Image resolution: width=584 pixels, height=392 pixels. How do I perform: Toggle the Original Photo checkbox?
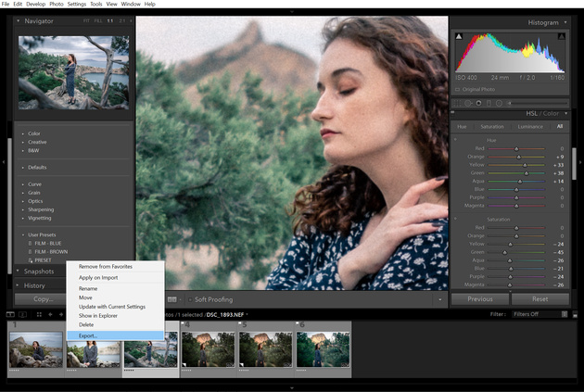click(456, 89)
